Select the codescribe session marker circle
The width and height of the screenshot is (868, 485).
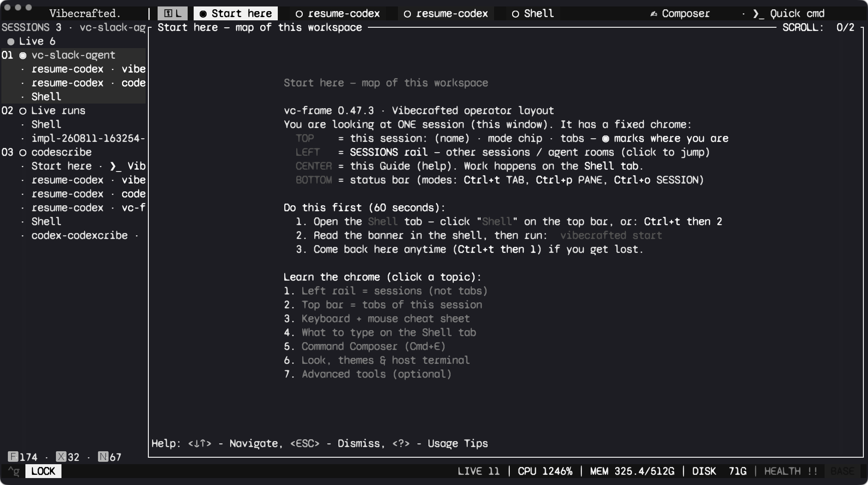23,153
